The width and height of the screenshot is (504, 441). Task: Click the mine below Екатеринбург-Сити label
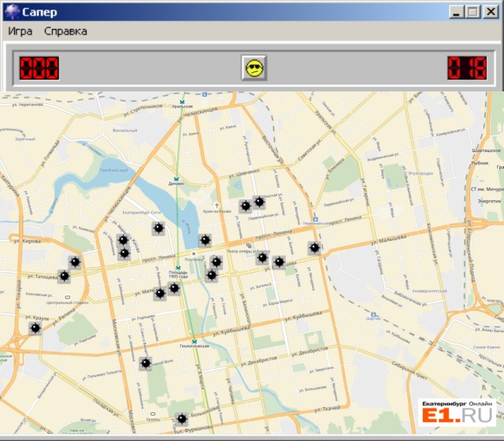[x=158, y=228]
